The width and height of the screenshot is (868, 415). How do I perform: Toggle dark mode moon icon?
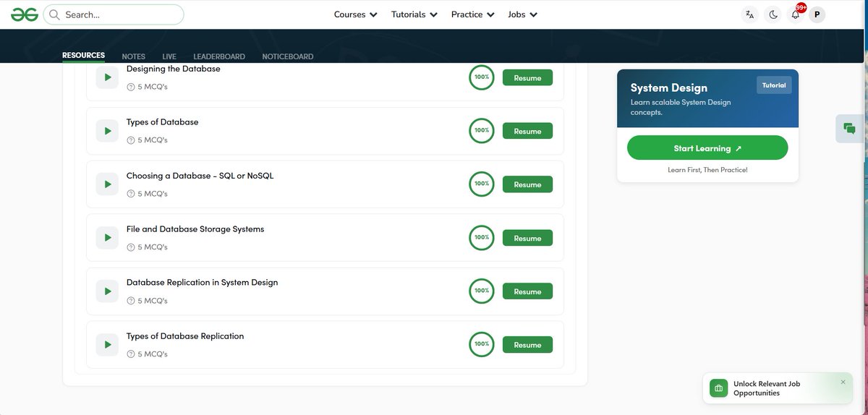coord(773,14)
